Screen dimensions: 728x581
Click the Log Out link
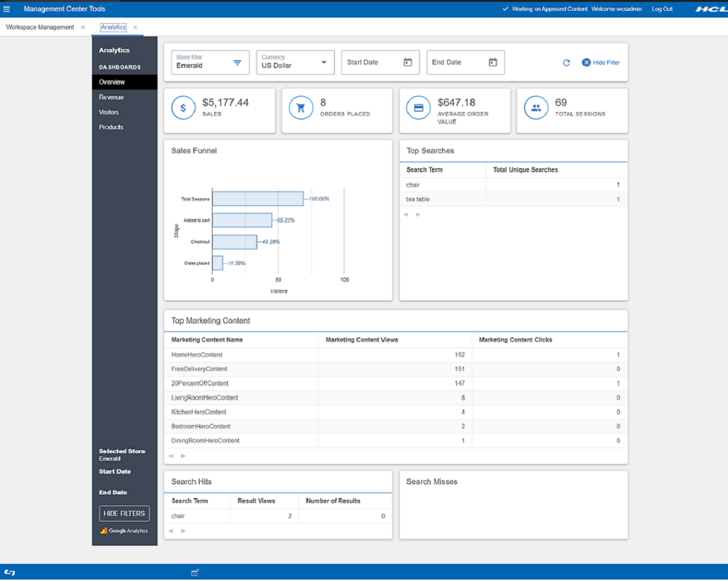[x=662, y=9]
